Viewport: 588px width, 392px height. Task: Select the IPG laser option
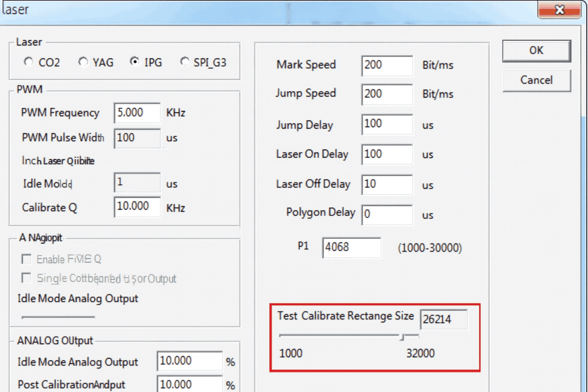click(134, 62)
